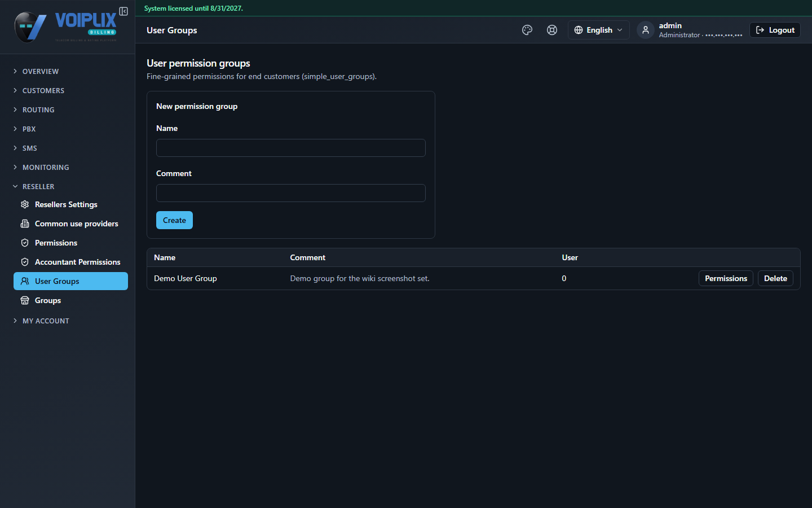Click the User Groups people icon
The width and height of the screenshot is (812, 508).
[x=25, y=281]
